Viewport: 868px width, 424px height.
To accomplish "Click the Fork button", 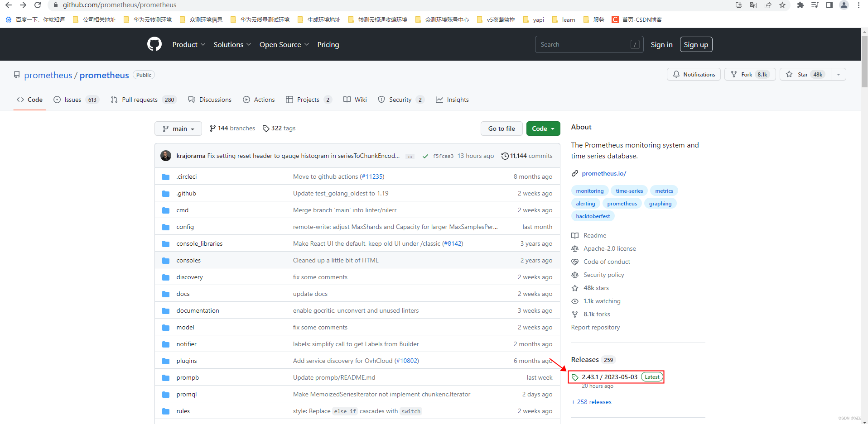I will pos(750,75).
